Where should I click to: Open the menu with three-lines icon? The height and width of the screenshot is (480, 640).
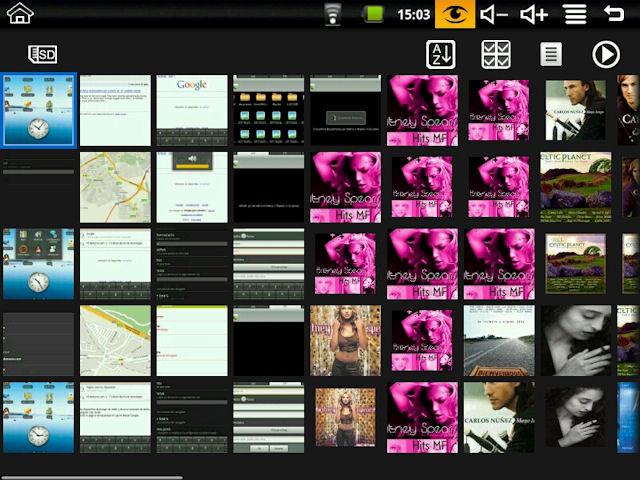[x=576, y=15]
